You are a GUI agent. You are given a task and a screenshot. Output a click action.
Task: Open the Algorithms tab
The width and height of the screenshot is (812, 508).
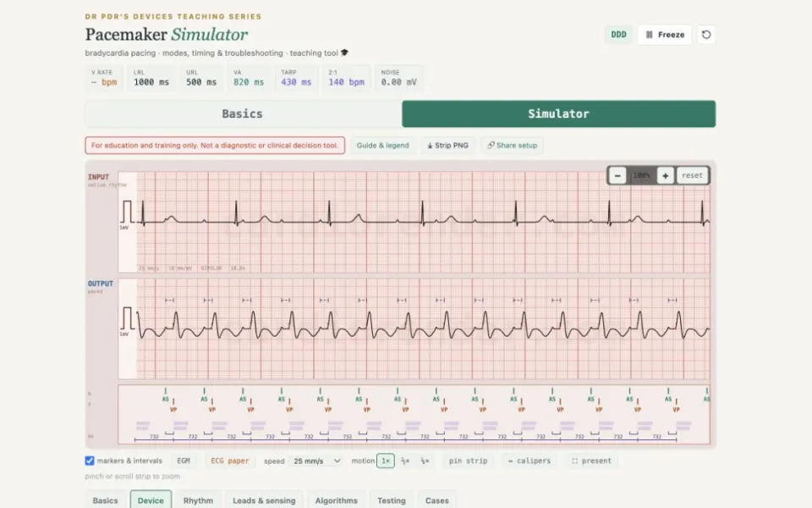point(337,500)
